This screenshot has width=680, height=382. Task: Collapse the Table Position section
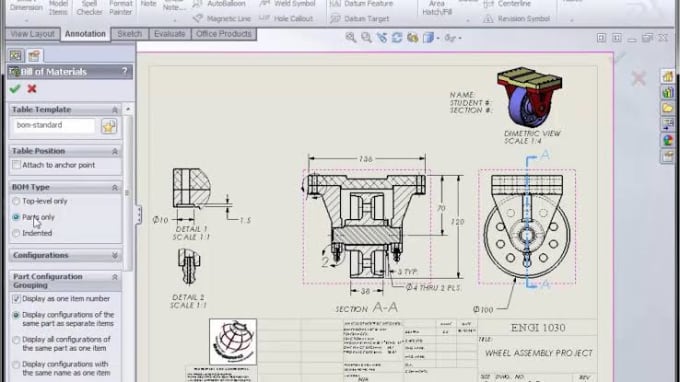tap(114, 151)
